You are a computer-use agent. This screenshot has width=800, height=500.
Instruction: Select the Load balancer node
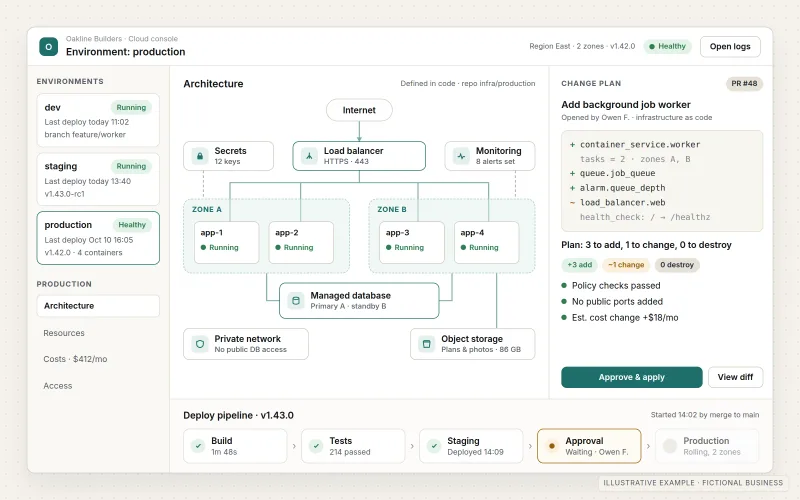pos(359,156)
